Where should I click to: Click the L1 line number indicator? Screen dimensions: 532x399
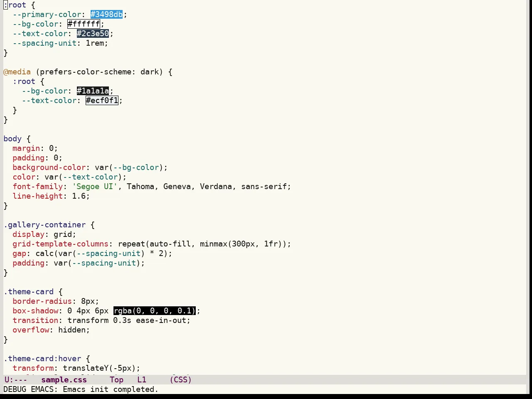pos(142,380)
